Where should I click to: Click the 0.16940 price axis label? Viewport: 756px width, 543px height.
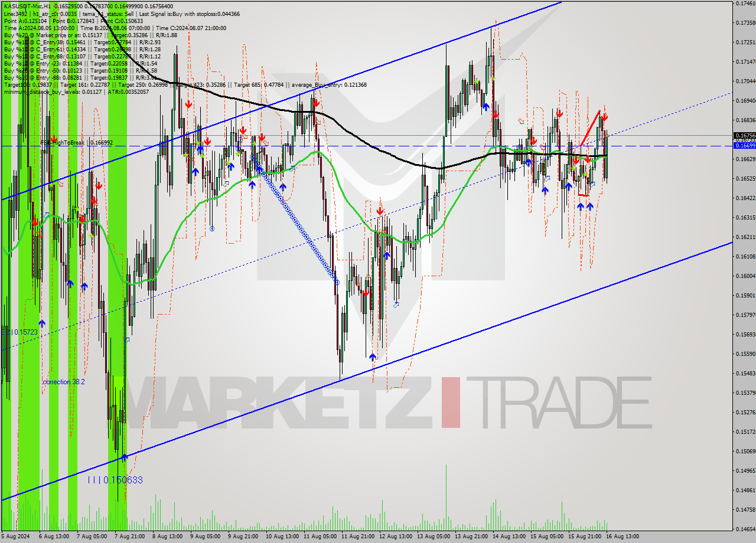pos(745,101)
